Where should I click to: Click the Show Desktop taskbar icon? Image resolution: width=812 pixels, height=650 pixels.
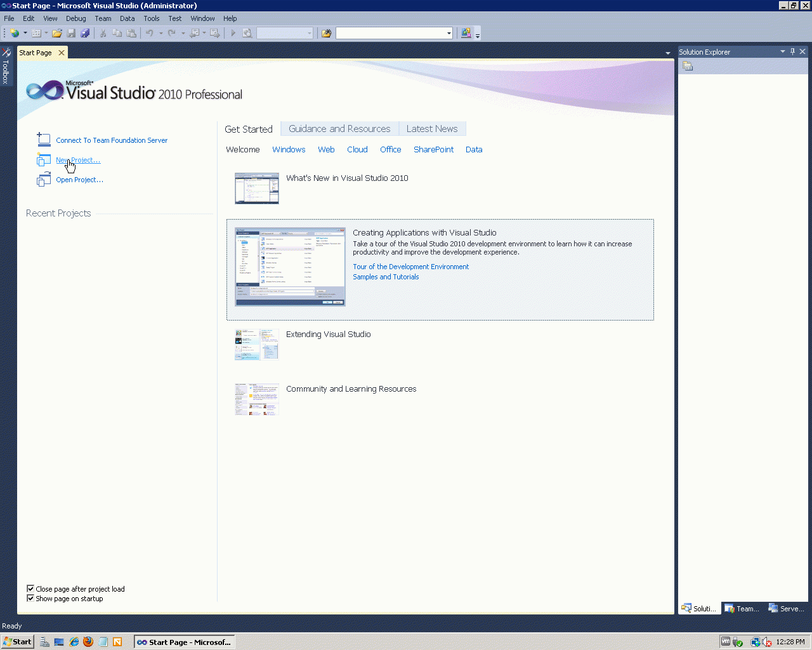point(59,642)
